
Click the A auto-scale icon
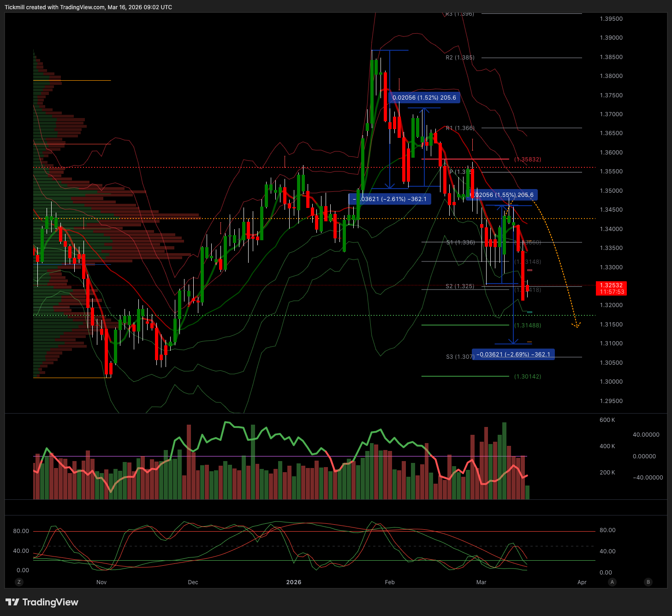coord(612,582)
